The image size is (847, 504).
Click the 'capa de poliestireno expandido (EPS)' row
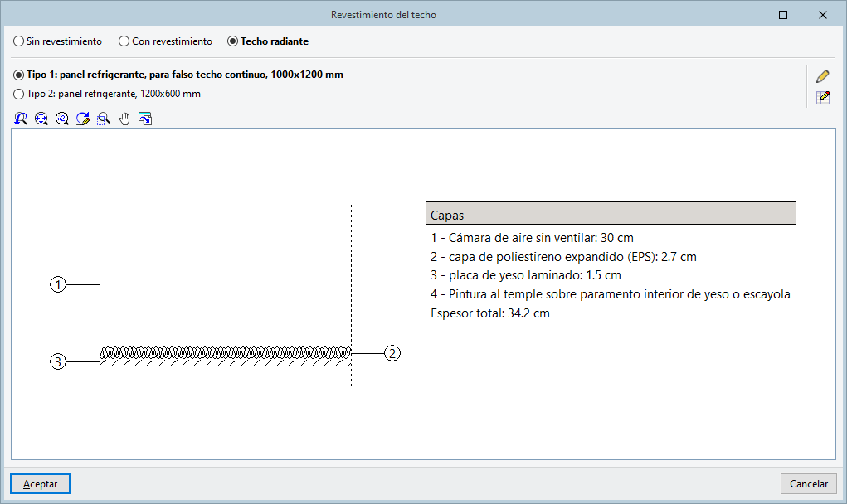tap(563, 257)
